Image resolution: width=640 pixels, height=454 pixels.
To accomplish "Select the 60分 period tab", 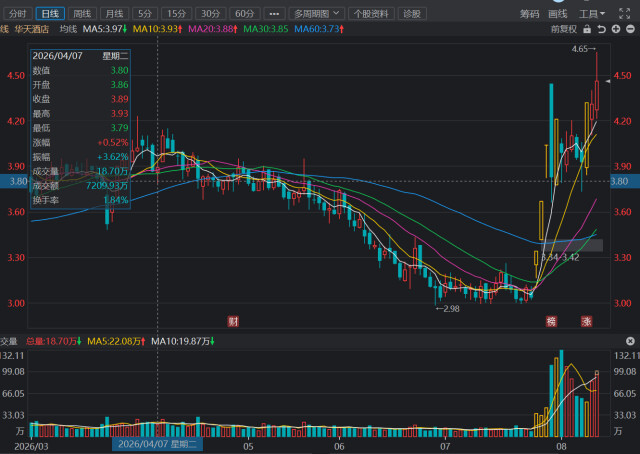I will 244,14.
